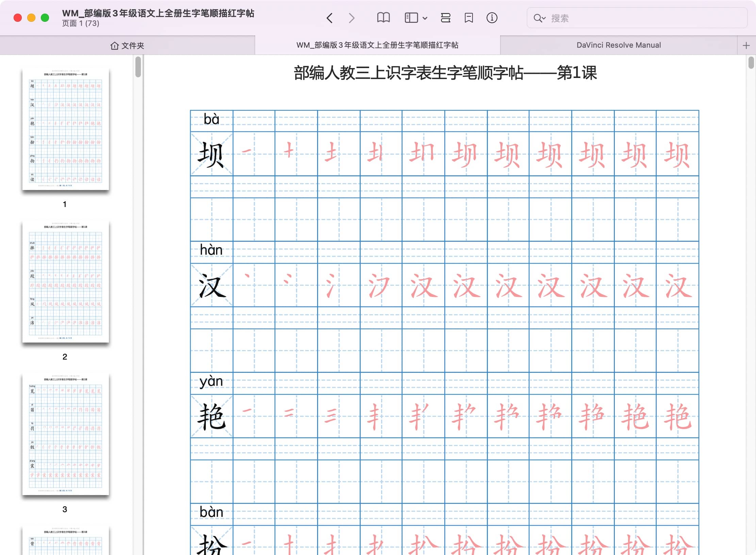Select the page 3 thumbnail
Screen dimensions: 756x555
[x=66, y=434]
